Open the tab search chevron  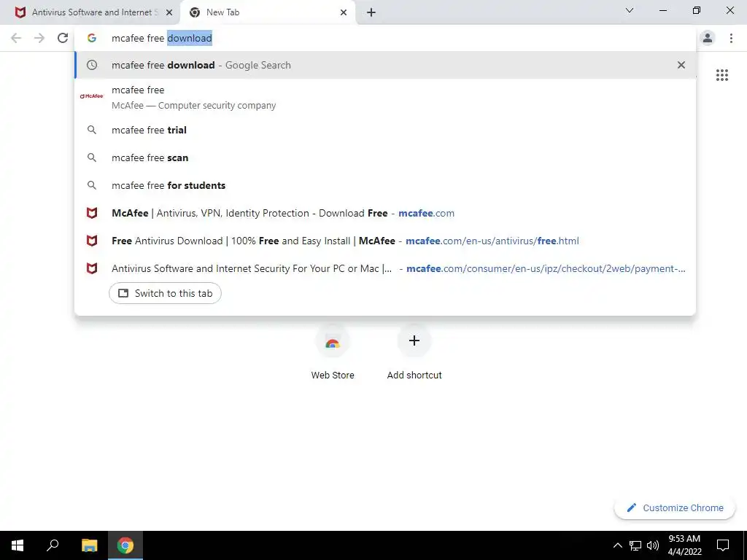click(x=630, y=10)
